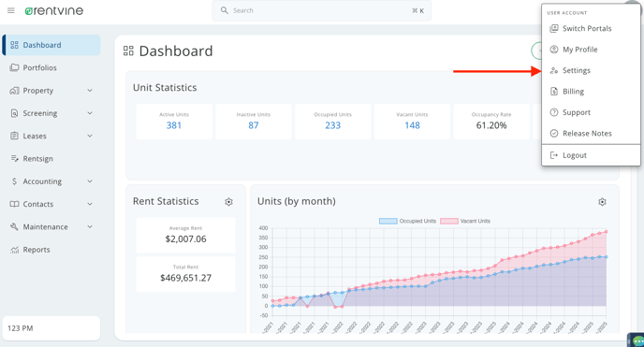Open Dashboard in the sidebar
Viewport: 644px width, 347px height.
51,45
